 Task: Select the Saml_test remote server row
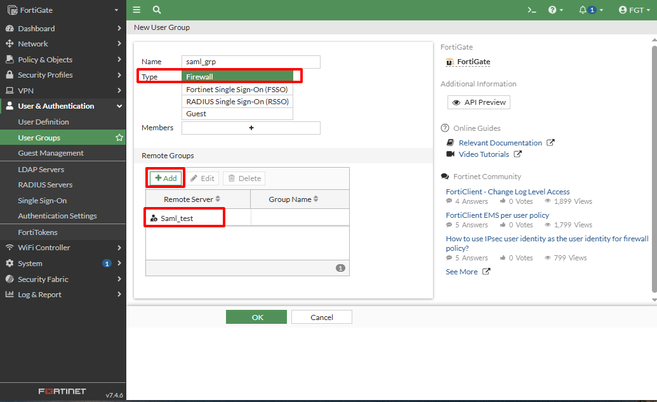[247, 218]
